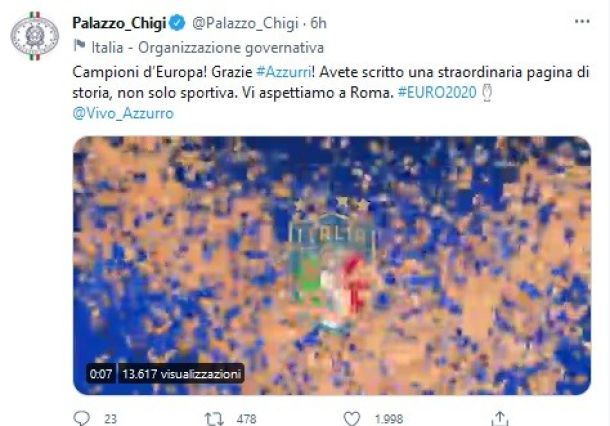Click the Palazzo_Chigi display name
The width and height of the screenshot is (610, 426).
click(x=119, y=23)
